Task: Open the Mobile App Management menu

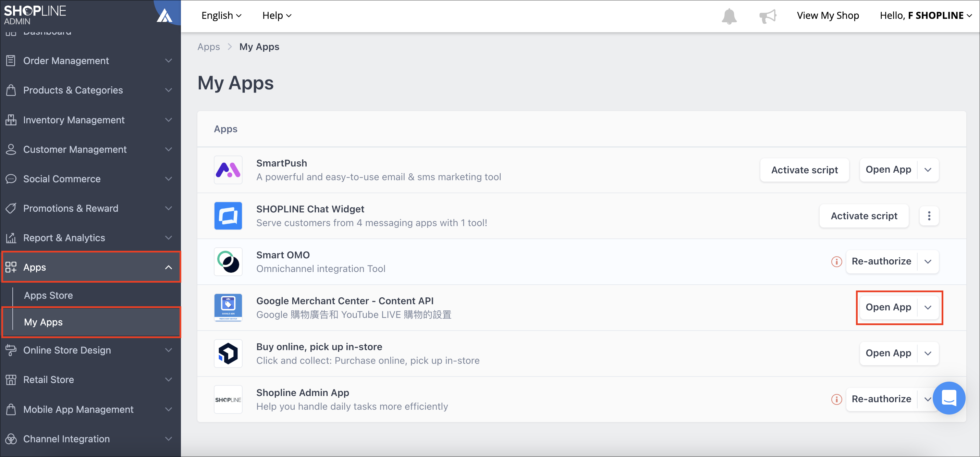Action: click(x=90, y=409)
